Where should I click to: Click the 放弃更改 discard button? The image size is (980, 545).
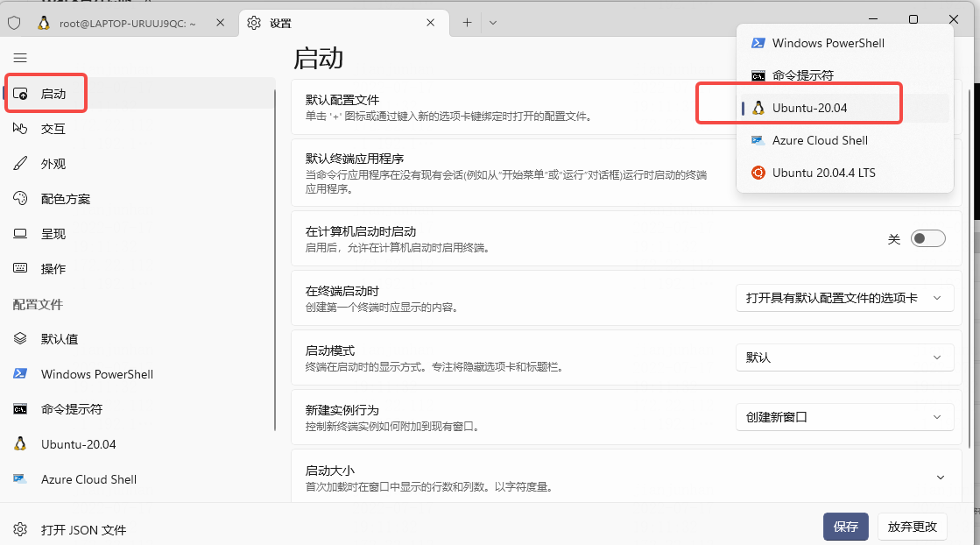pos(913,527)
